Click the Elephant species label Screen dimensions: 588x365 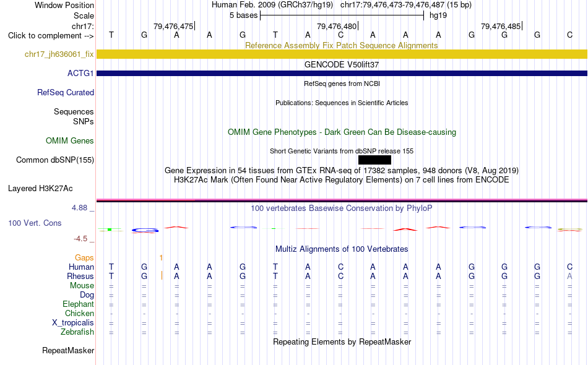(x=78, y=304)
